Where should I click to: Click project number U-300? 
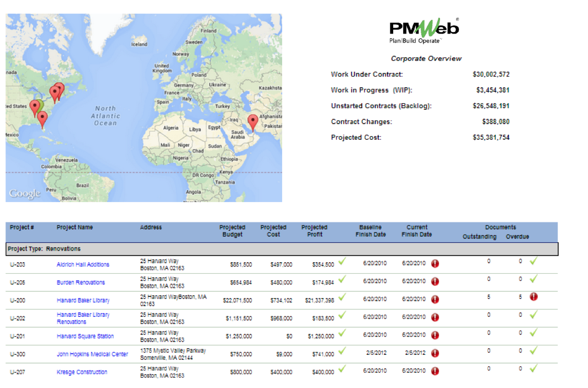[x=17, y=354]
